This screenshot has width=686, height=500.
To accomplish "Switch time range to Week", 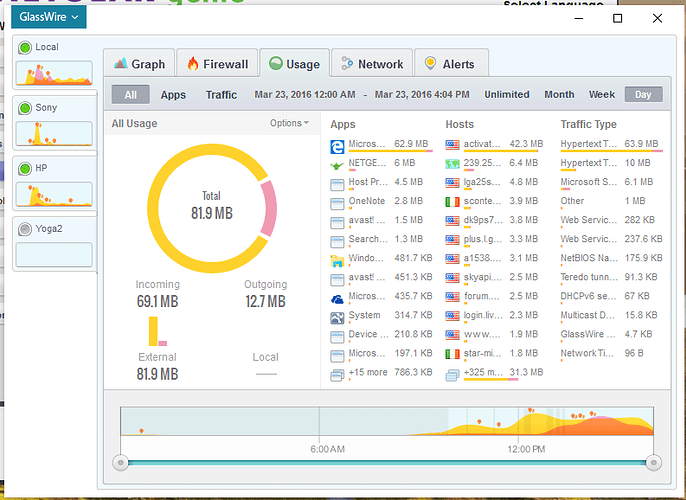I will click(602, 95).
